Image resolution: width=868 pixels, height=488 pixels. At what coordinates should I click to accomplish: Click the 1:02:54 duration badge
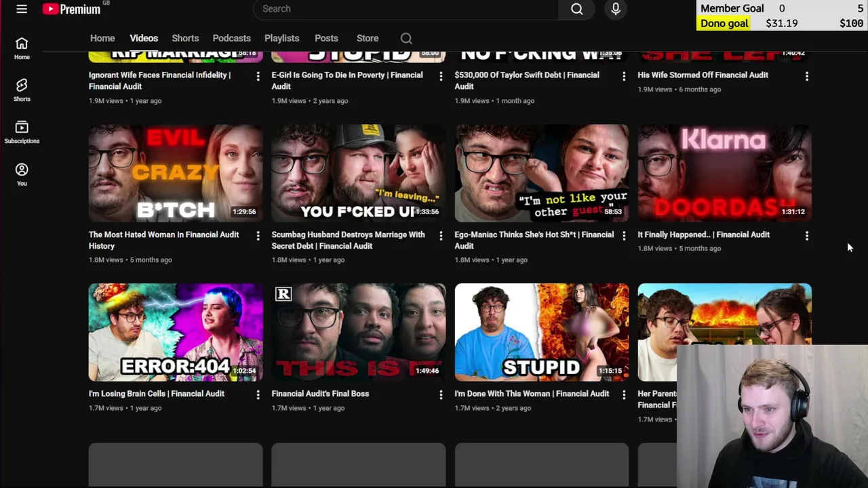tap(244, 371)
